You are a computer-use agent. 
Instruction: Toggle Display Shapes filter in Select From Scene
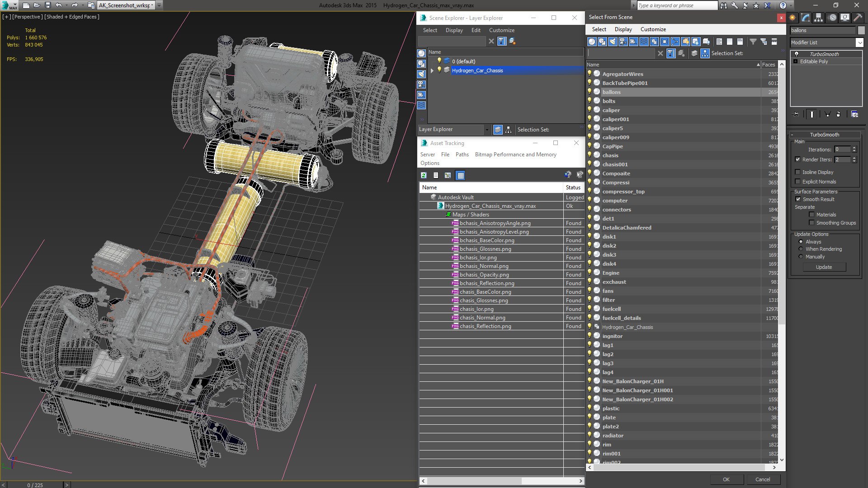point(602,42)
